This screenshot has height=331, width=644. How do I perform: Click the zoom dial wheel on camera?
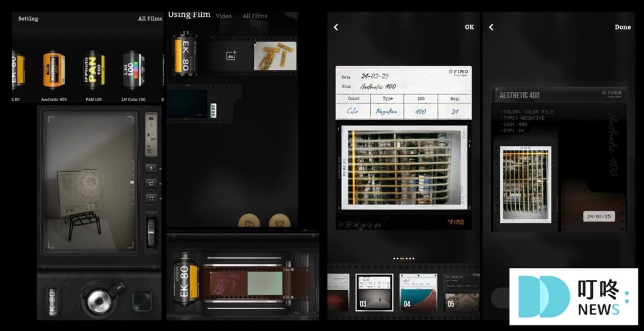point(151,232)
